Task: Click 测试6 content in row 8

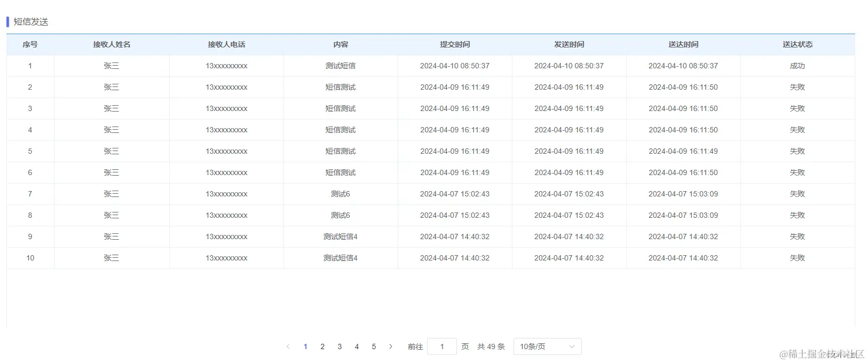Action: click(x=341, y=215)
